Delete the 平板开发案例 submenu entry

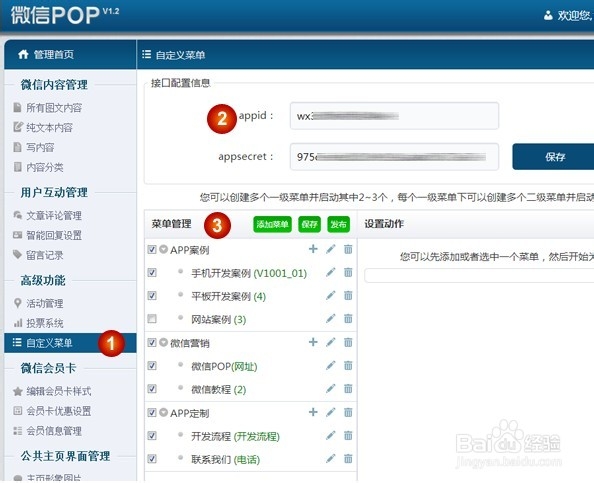[x=348, y=295]
